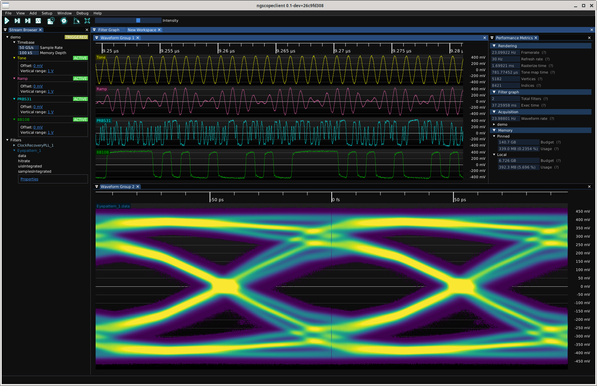Click the single trigger icon
This screenshot has height=386, width=597.
point(17,21)
